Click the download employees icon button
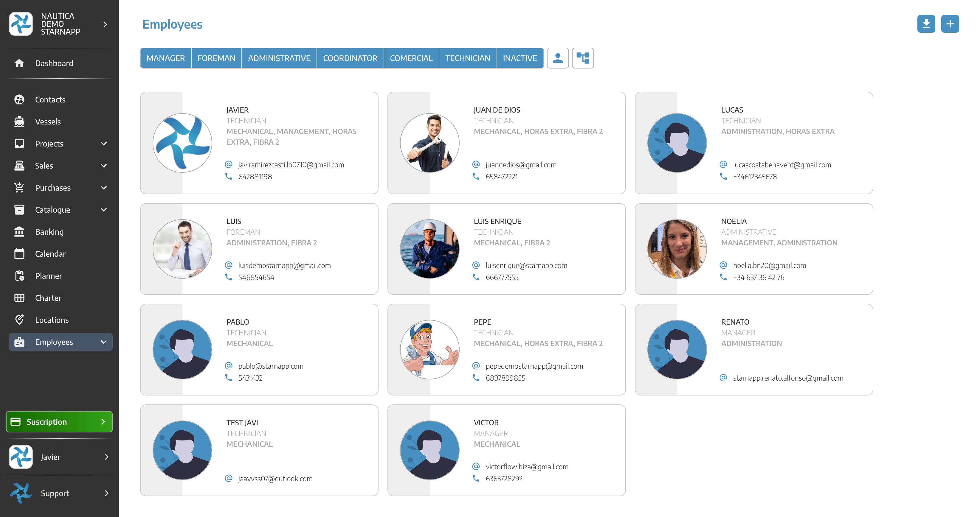980x517 pixels. 926,24
